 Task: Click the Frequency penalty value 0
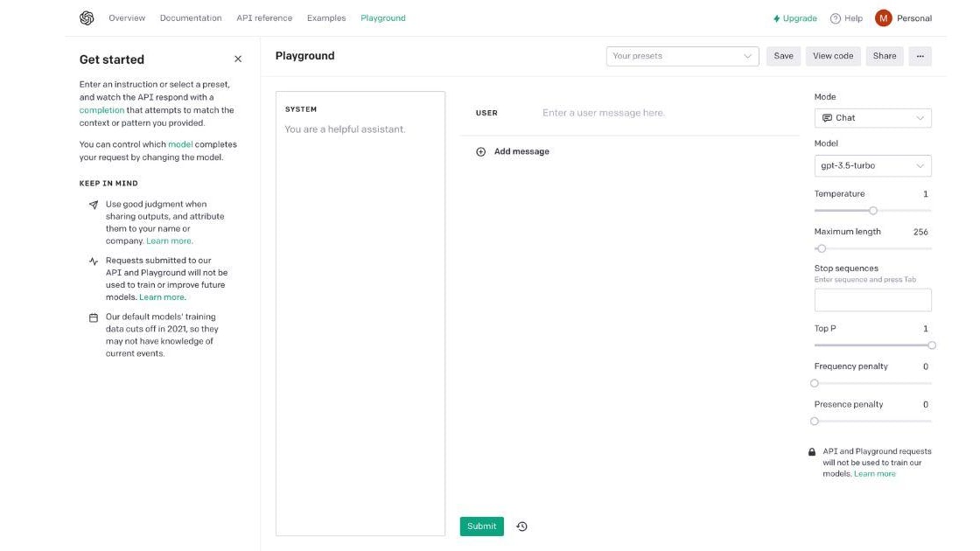point(926,366)
